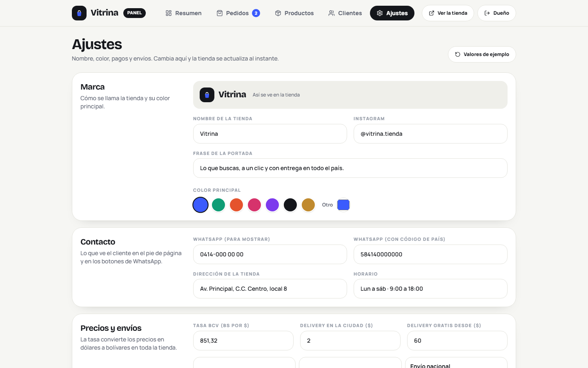Screen dimensions: 588x368
Task: Click the Ajustes navigation button
Action: click(392, 13)
